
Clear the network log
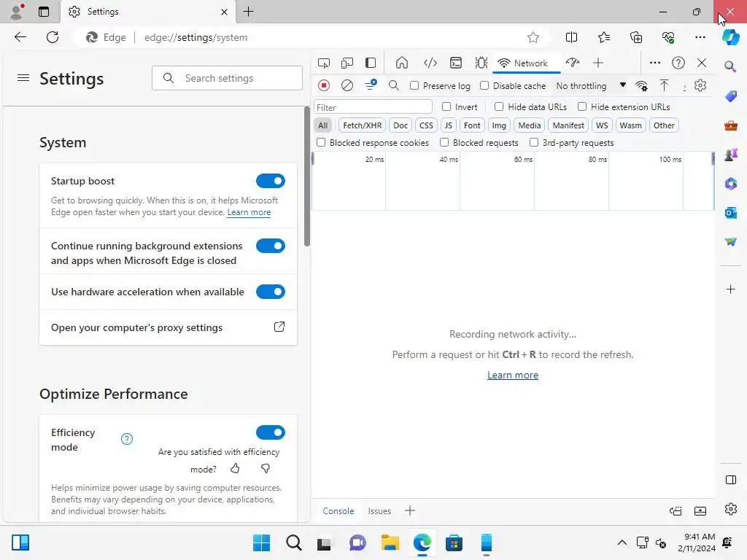click(347, 86)
